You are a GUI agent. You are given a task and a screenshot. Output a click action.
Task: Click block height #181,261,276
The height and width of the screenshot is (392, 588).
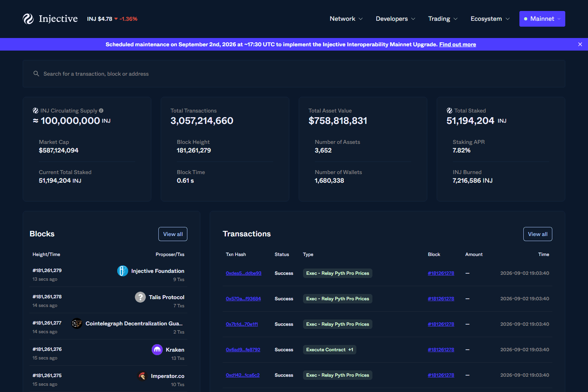[47, 349]
